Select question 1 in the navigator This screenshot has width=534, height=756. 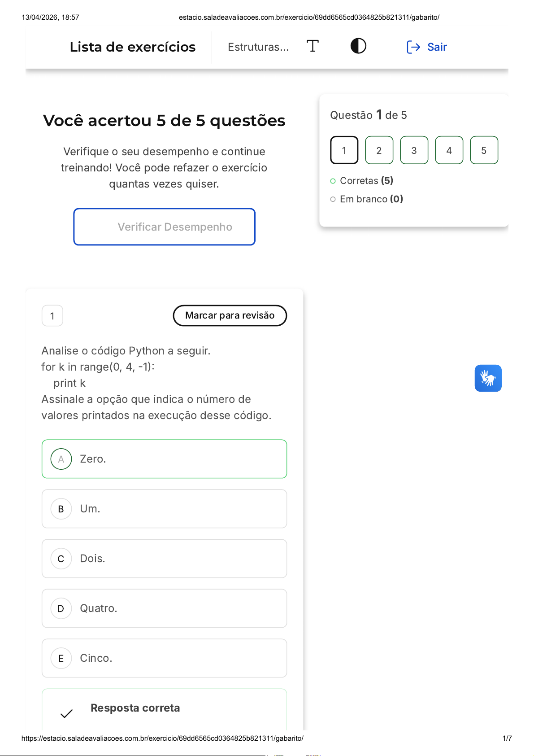coord(344,150)
